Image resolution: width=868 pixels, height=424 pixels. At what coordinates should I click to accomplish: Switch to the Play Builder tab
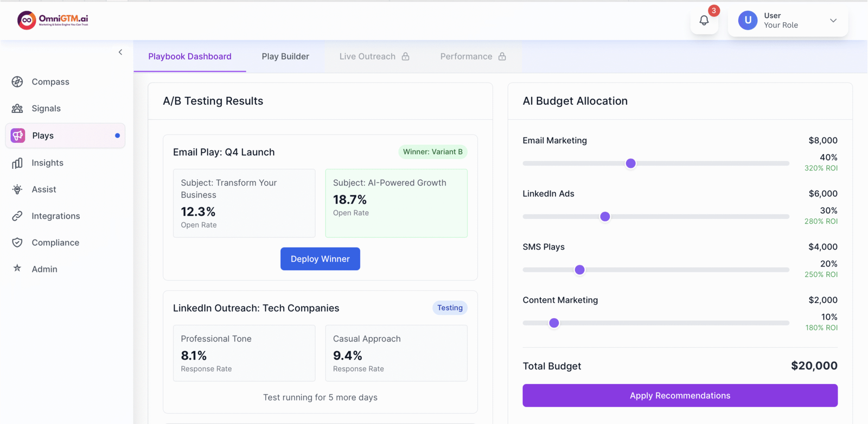(x=285, y=56)
